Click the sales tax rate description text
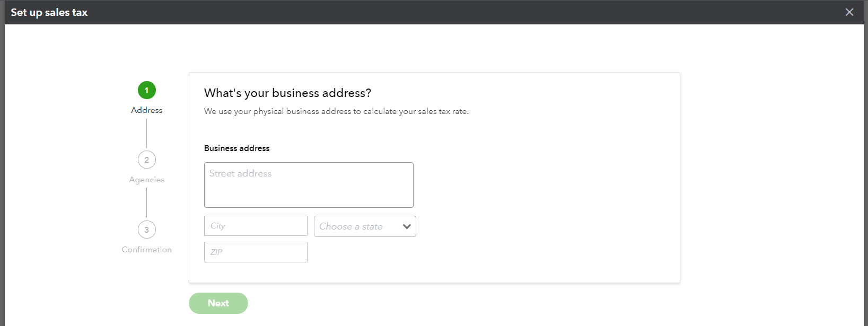 tap(336, 111)
